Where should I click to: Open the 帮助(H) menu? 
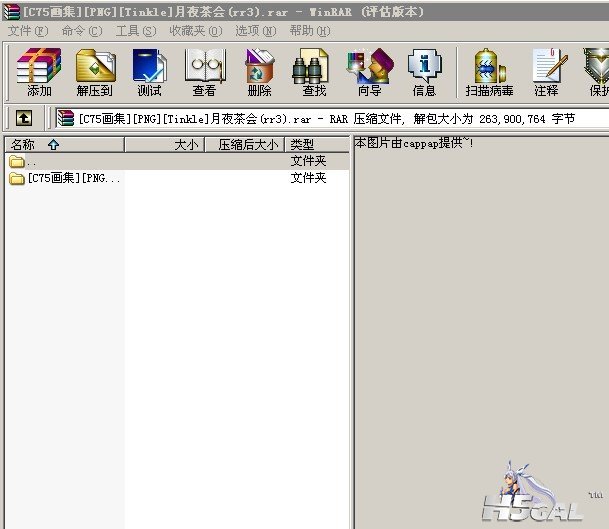[310, 31]
